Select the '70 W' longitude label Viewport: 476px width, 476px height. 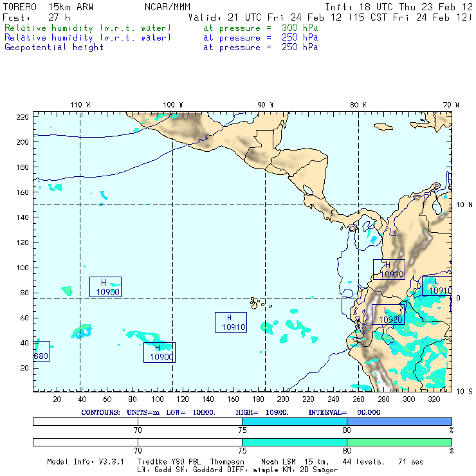coord(451,105)
